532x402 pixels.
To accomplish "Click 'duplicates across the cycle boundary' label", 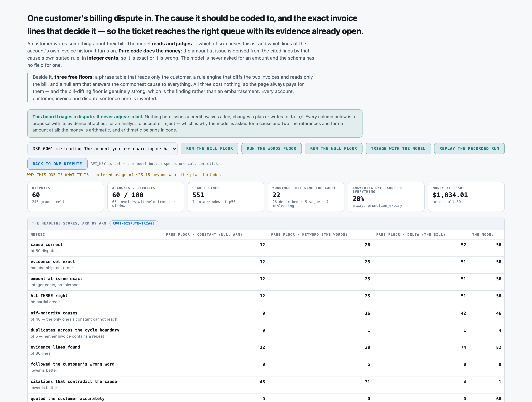I will 75,330.
